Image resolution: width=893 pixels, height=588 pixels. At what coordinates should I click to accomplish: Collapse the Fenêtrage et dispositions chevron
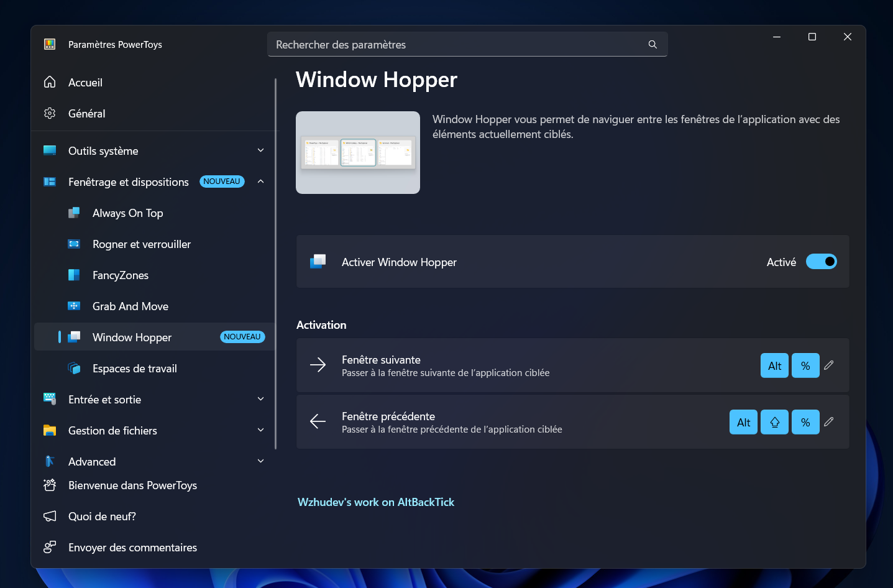[x=261, y=181]
